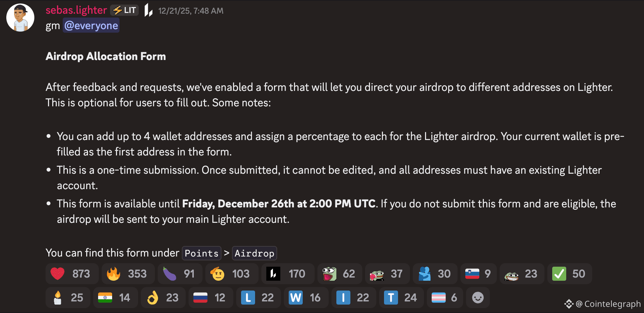Click the Lighter logo reaction with count 170
Viewport: 644px width, 313px height.
click(287, 274)
